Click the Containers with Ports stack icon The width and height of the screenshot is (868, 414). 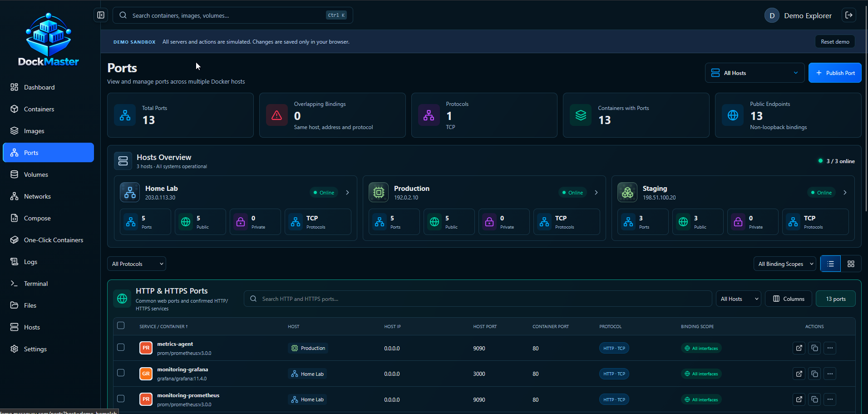[581, 115]
